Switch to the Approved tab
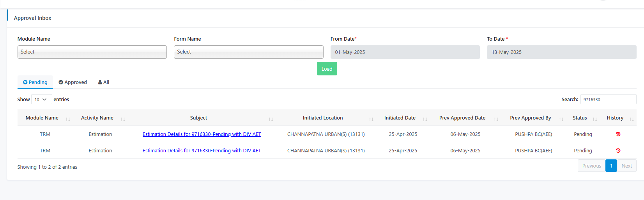644x200 pixels. tap(73, 82)
